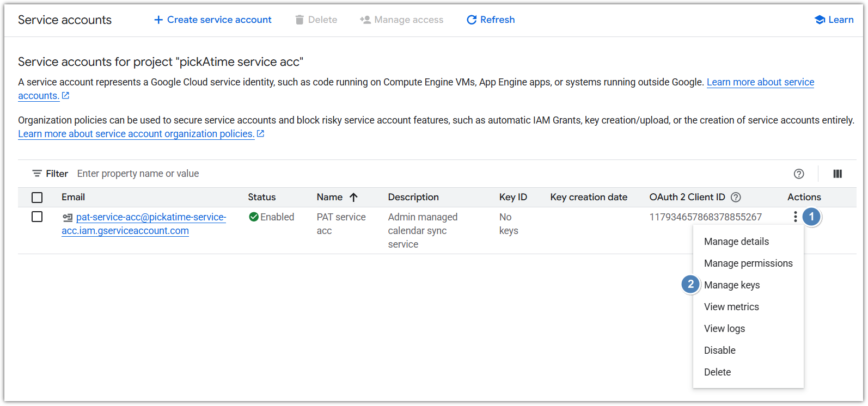Open the column display options icon
Screen dimensions: 868x406
pos(838,174)
